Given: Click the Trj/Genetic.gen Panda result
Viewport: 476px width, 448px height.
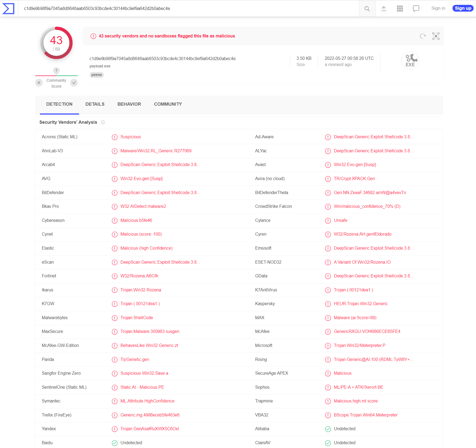Looking at the screenshot, I should point(135,360).
